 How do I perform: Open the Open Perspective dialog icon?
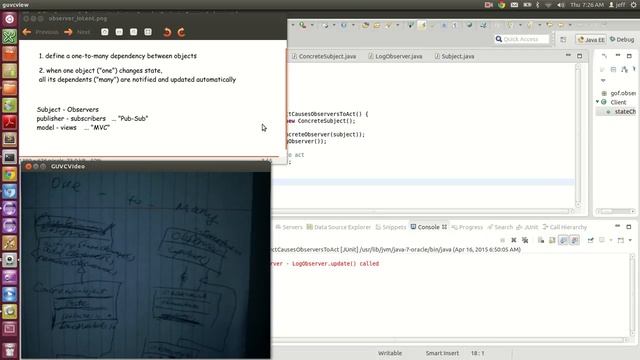(x=563, y=39)
